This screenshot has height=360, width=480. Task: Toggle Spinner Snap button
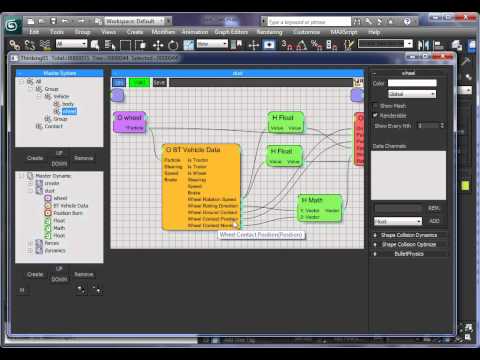click(331, 44)
